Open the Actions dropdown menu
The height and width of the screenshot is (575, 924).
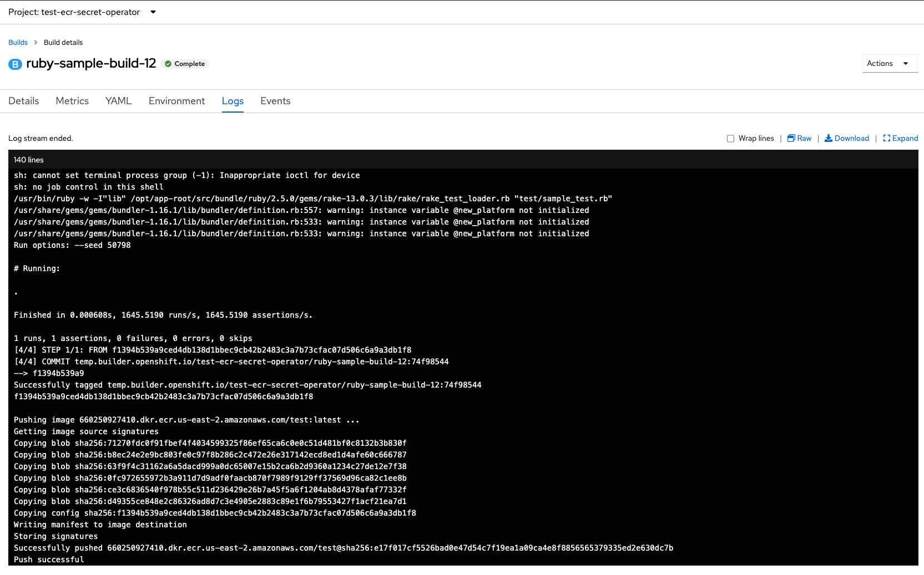tap(889, 64)
